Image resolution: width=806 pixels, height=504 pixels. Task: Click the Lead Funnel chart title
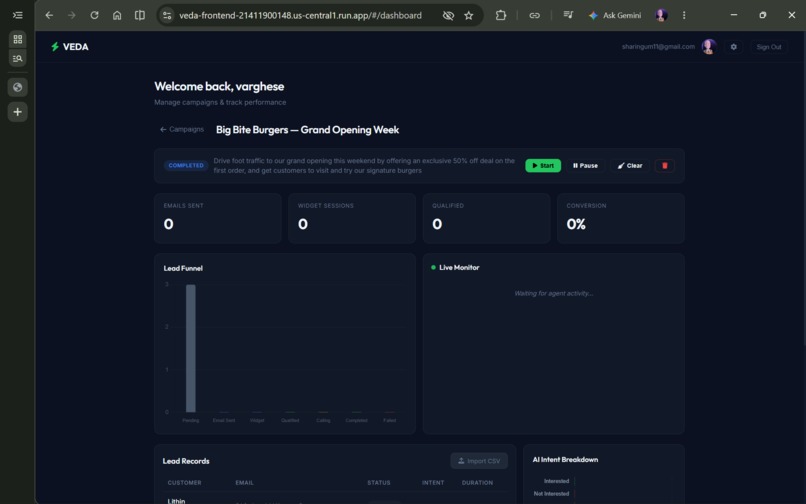[x=183, y=268]
